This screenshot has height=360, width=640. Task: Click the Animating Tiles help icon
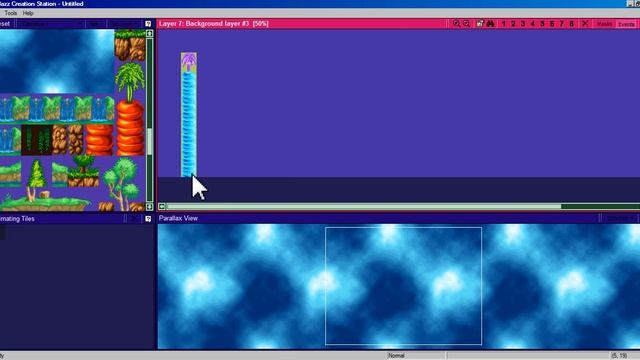pyautogui.click(x=148, y=219)
